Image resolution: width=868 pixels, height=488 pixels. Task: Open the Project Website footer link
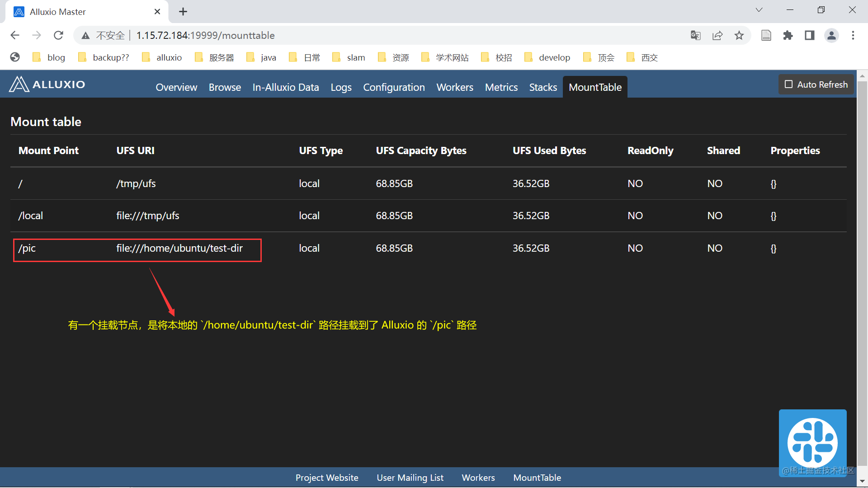[327, 478]
